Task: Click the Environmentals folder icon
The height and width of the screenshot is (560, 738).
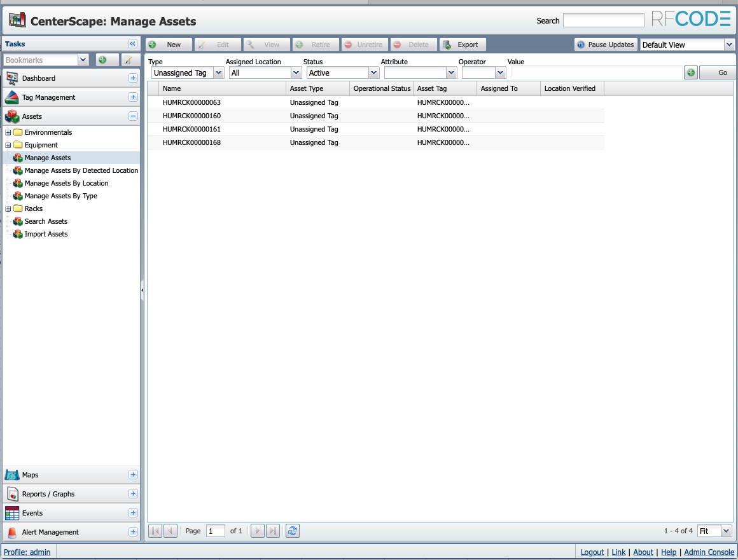Action: (18, 132)
